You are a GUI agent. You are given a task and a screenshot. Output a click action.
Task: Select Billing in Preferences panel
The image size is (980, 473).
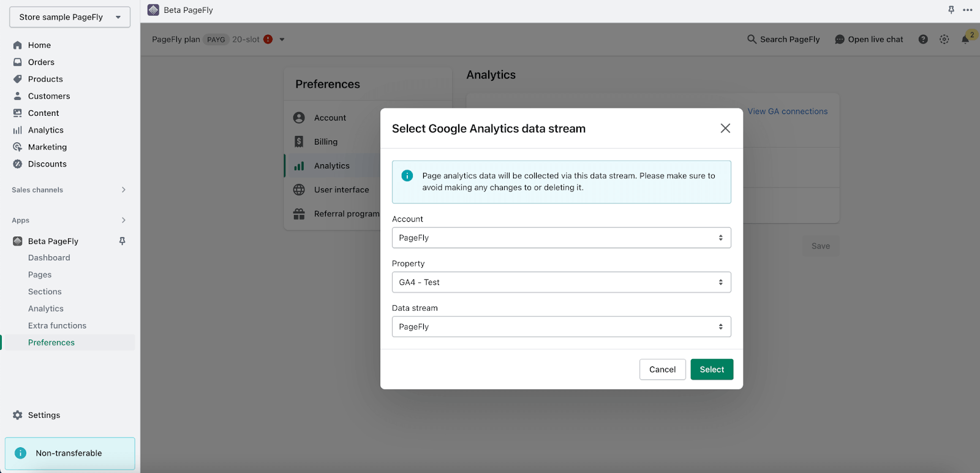pos(326,142)
